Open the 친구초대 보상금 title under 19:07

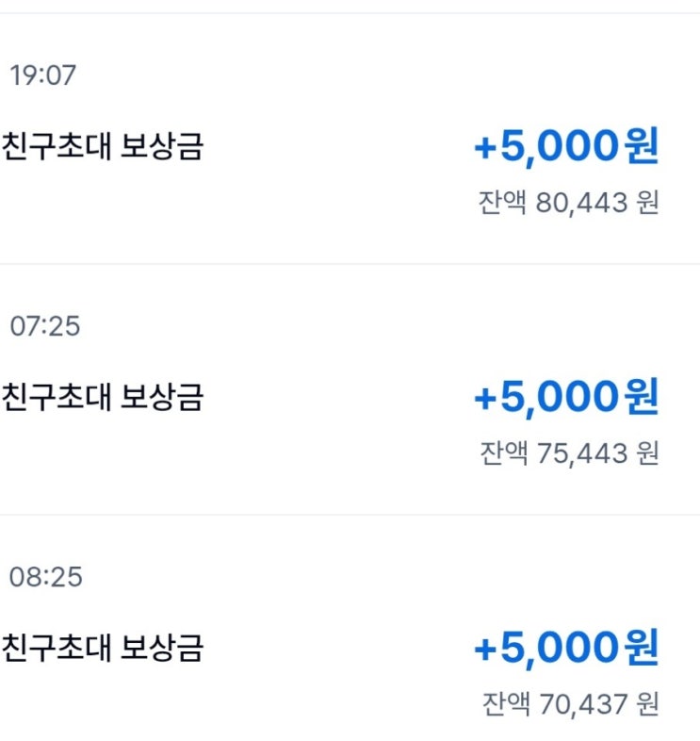click(x=102, y=148)
